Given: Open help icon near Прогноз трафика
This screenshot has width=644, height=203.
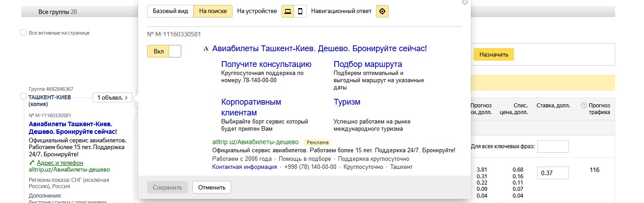Looking at the screenshot, I should point(584,106).
